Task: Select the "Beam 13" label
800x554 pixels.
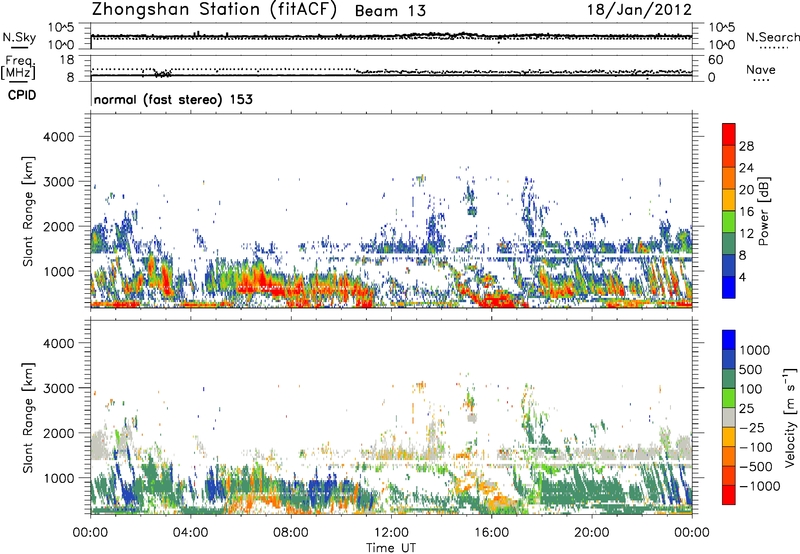Action: point(390,11)
